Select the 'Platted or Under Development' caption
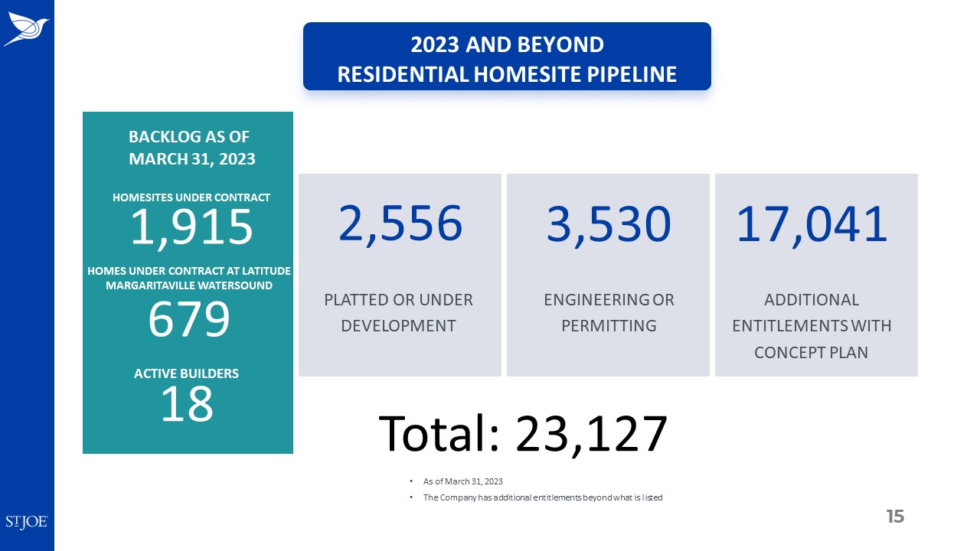The height and width of the screenshot is (551, 980). click(x=399, y=312)
